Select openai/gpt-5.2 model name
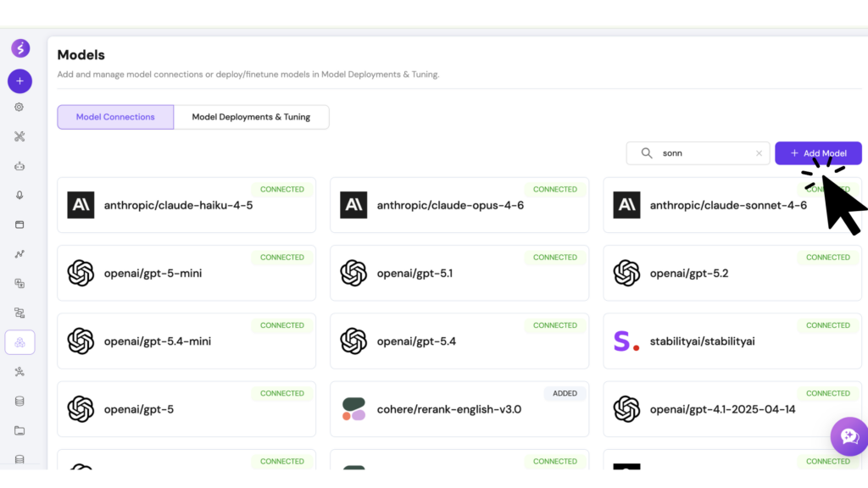This screenshot has height=488, width=868. (x=689, y=274)
